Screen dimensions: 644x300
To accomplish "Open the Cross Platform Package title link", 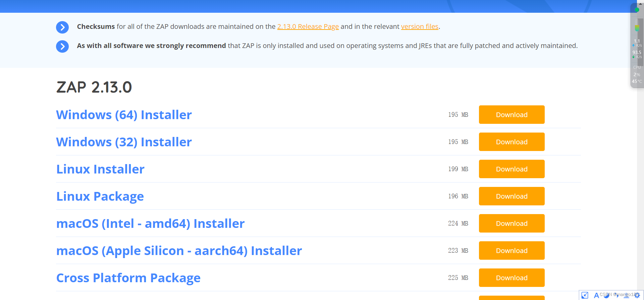I will tap(128, 278).
